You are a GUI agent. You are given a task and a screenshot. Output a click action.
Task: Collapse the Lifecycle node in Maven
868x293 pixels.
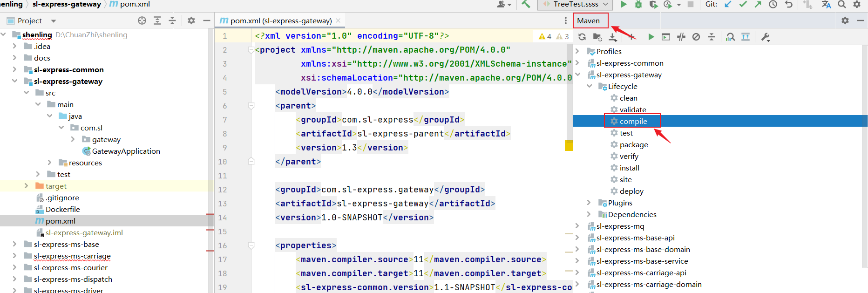click(589, 86)
